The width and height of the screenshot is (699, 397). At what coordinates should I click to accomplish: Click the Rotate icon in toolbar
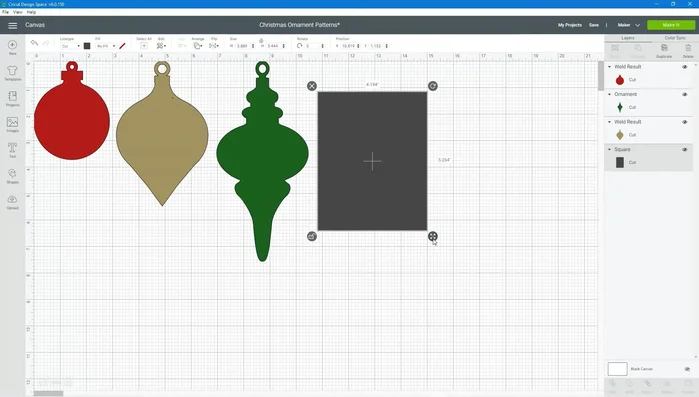tap(300, 46)
